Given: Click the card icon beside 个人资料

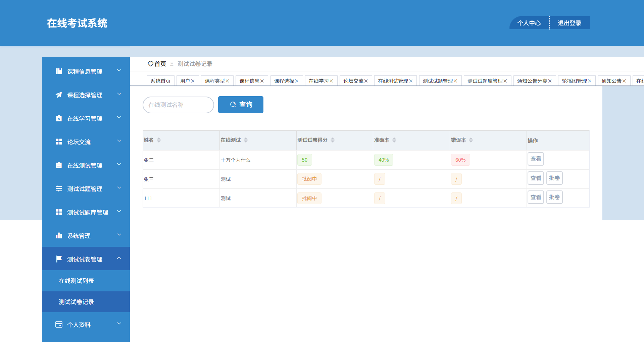Looking at the screenshot, I should (x=59, y=325).
